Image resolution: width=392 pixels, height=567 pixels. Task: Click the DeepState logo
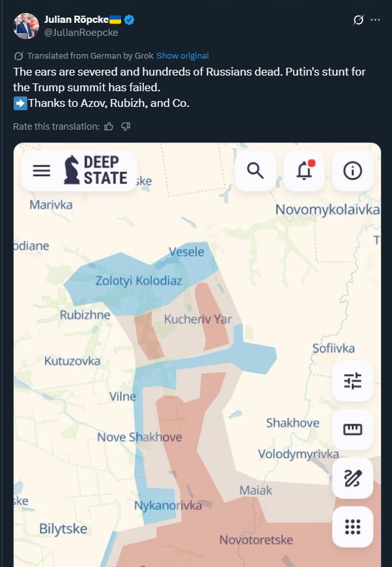coord(95,170)
